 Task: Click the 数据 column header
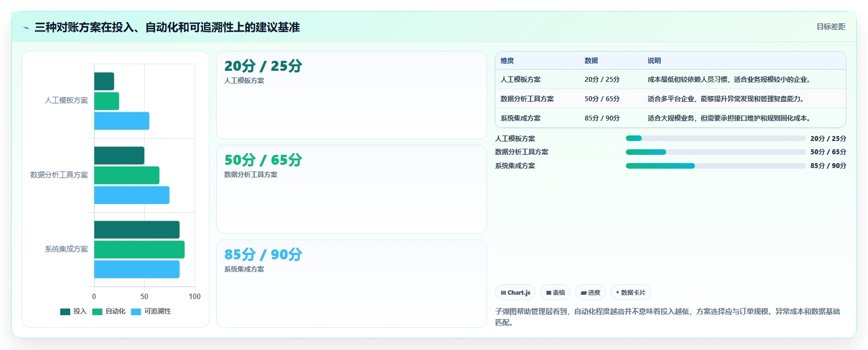pyautogui.click(x=592, y=61)
